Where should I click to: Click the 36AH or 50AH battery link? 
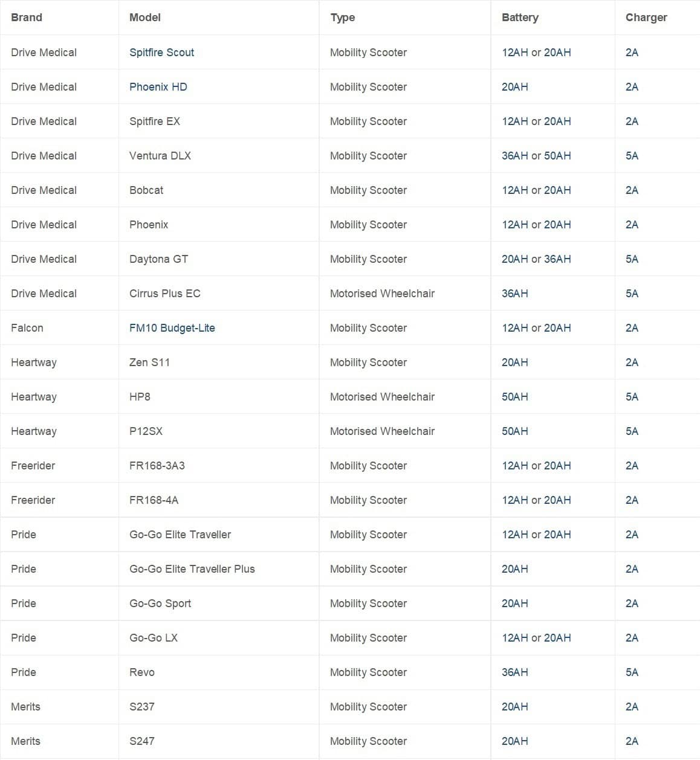point(536,156)
